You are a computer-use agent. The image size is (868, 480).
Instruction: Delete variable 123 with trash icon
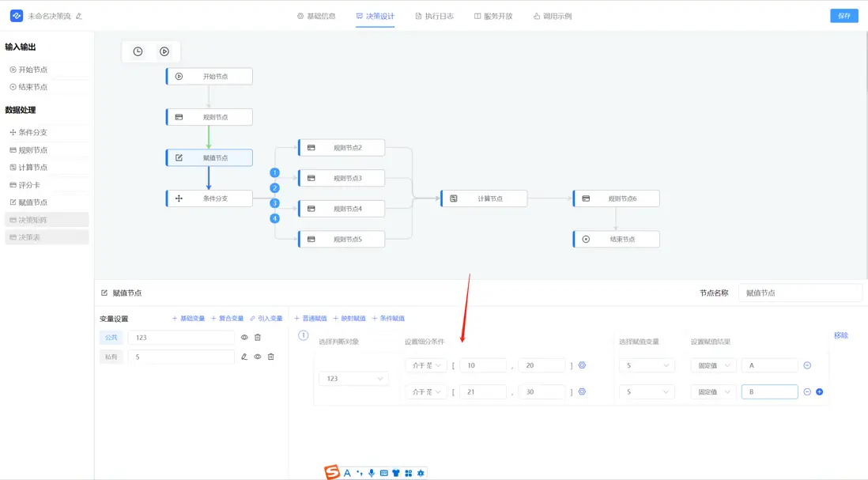[x=258, y=337]
